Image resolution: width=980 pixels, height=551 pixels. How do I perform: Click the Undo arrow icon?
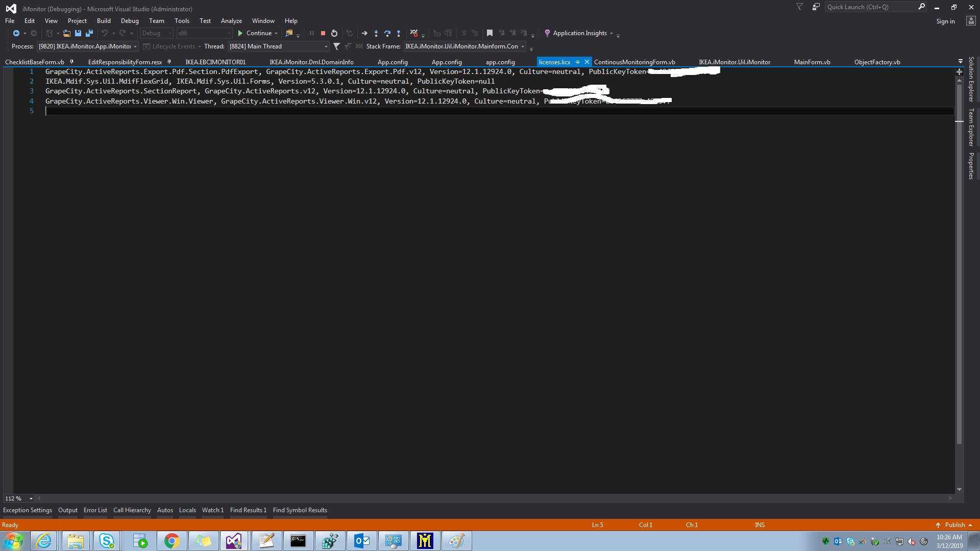tap(105, 33)
